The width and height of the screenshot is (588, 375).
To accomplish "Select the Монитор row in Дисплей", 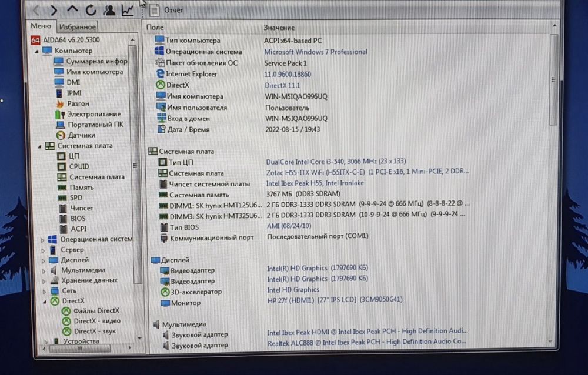I will pyautogui.click(x=281, y=301).
